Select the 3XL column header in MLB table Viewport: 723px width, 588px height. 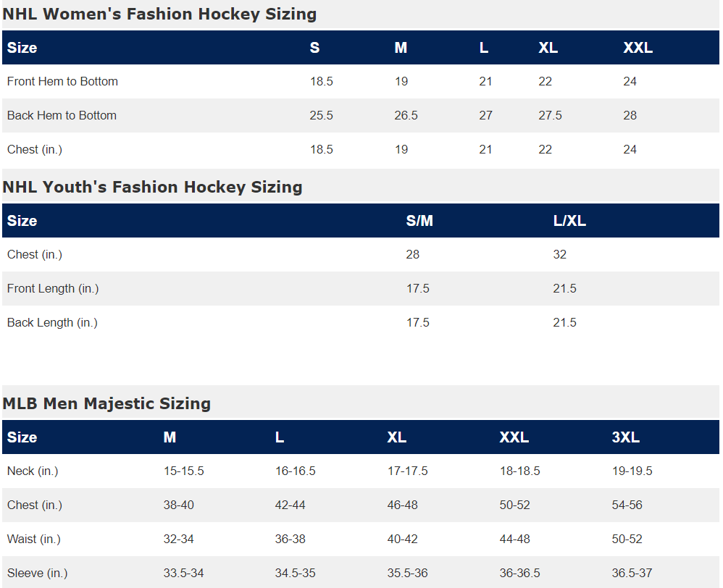625,437
